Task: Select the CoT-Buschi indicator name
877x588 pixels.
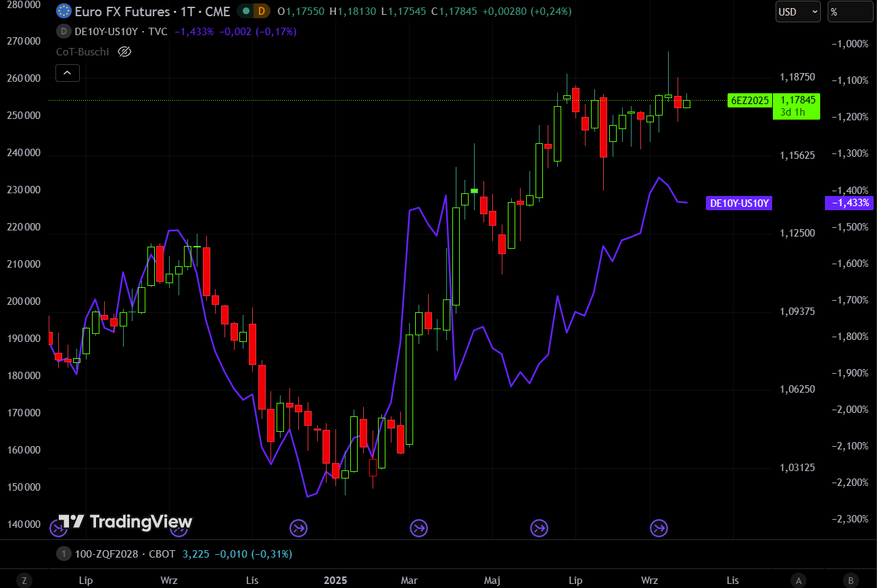Action: coord(82,51)
